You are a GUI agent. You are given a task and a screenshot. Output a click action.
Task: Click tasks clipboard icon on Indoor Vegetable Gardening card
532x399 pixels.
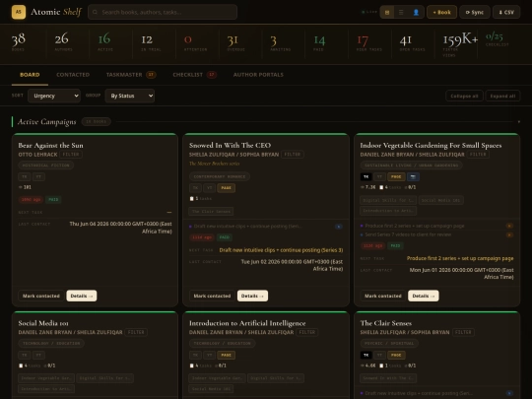[381, 187]
